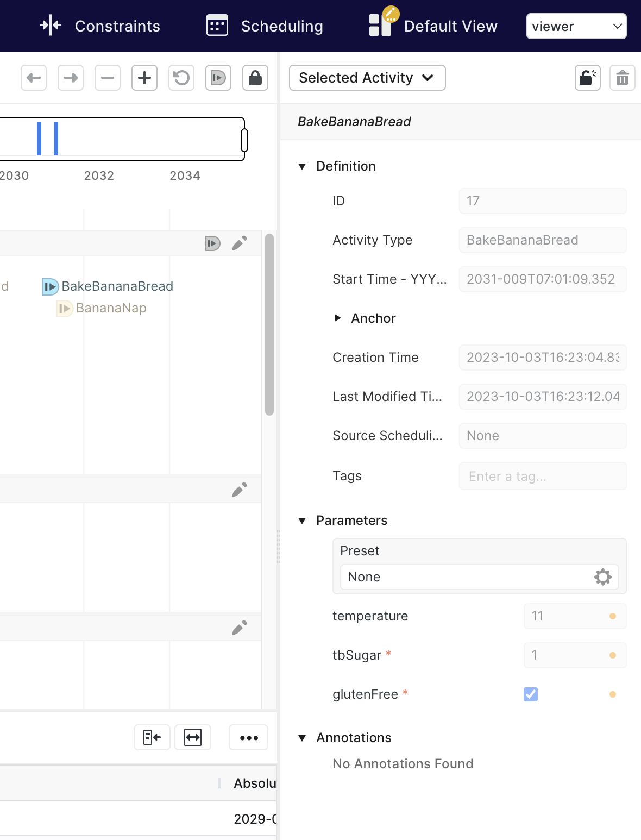Click the right handle of timeline range slider
The height and width of the screenshot is (840, 641).
point(244,140)
